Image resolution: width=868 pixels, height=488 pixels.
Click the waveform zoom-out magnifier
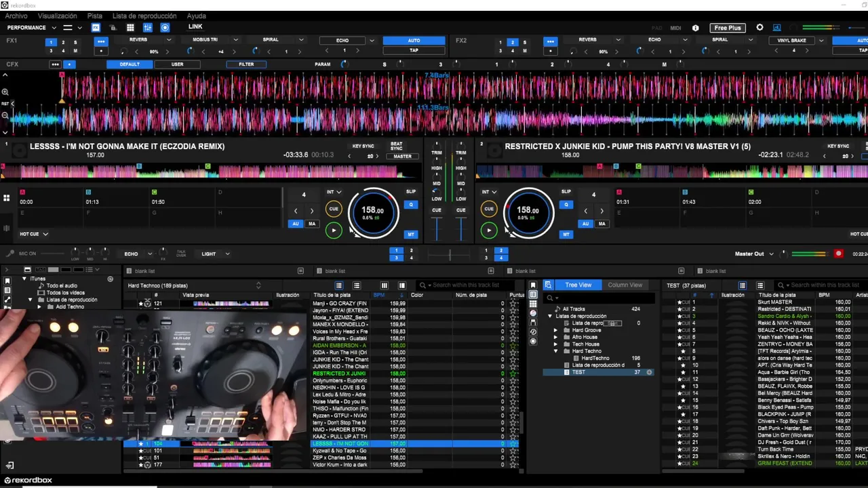[5, 115]
